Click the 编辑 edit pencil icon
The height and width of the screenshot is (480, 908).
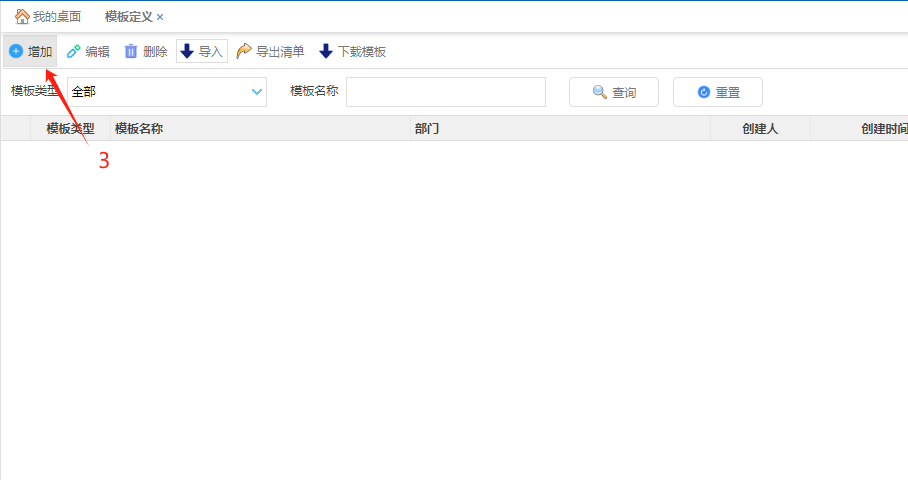74,51
